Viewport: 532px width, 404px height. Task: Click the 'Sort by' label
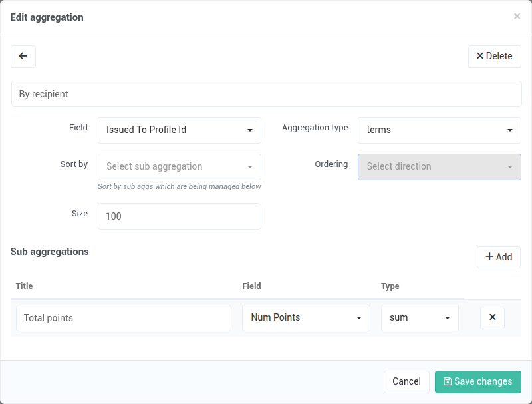[74, 164]
